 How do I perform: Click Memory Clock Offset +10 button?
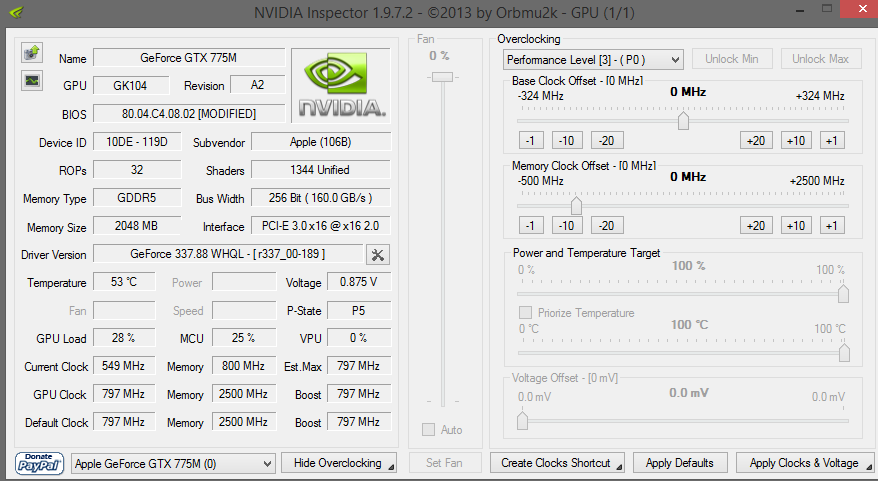[x=796, y=226]
